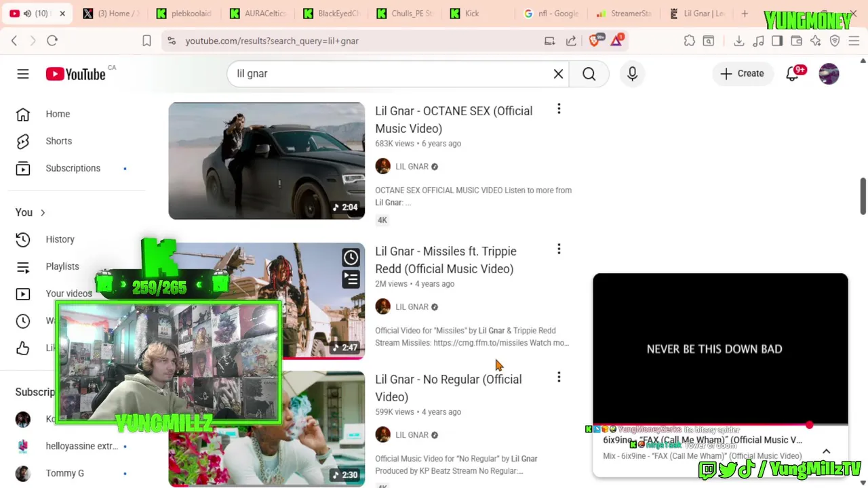Open LIL GNAR channel under OCTANE SEX
The image size is (868, 488).
(412, 166)
